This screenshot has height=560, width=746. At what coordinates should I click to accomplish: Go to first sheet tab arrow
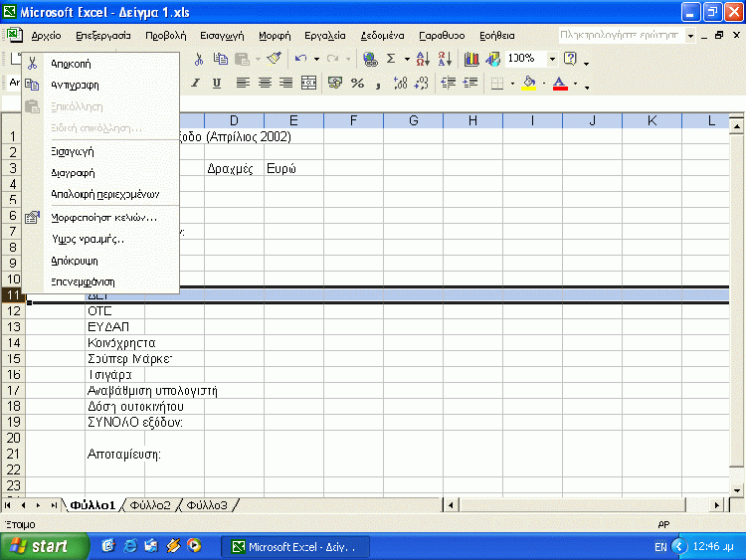click(x=8, y=505)
